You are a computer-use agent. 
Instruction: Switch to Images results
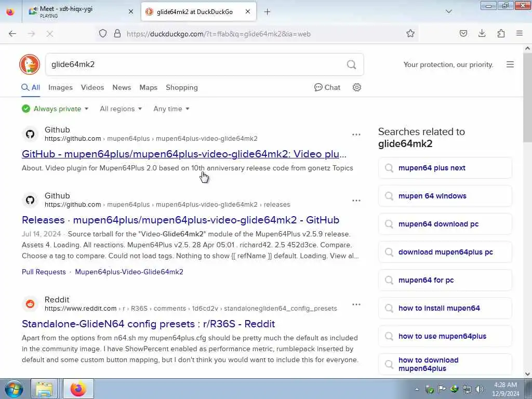pos(60,87)
